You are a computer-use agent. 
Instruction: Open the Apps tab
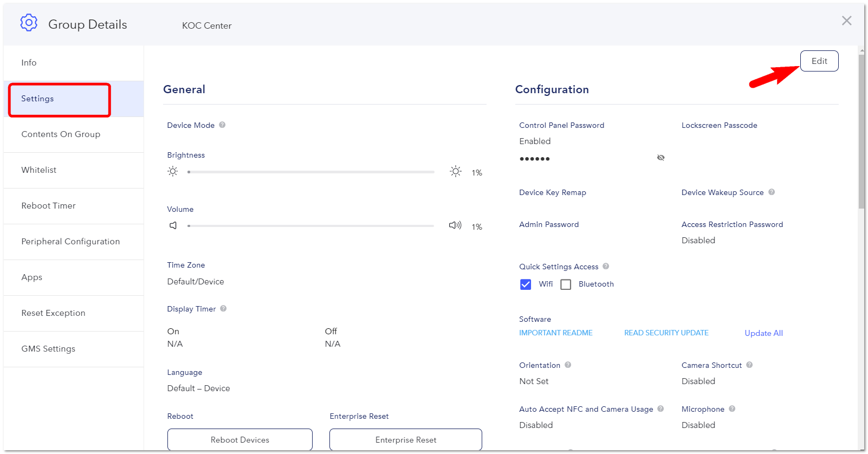click(x=74, y=277)
